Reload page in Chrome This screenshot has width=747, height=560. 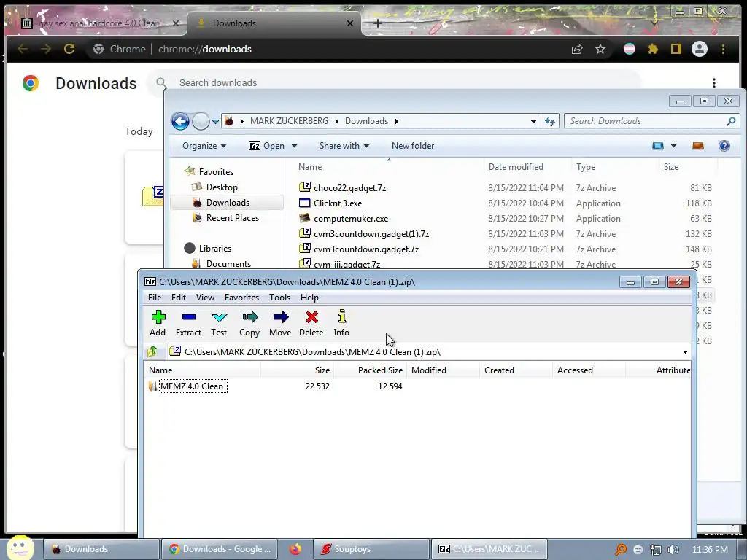[69, 49]
